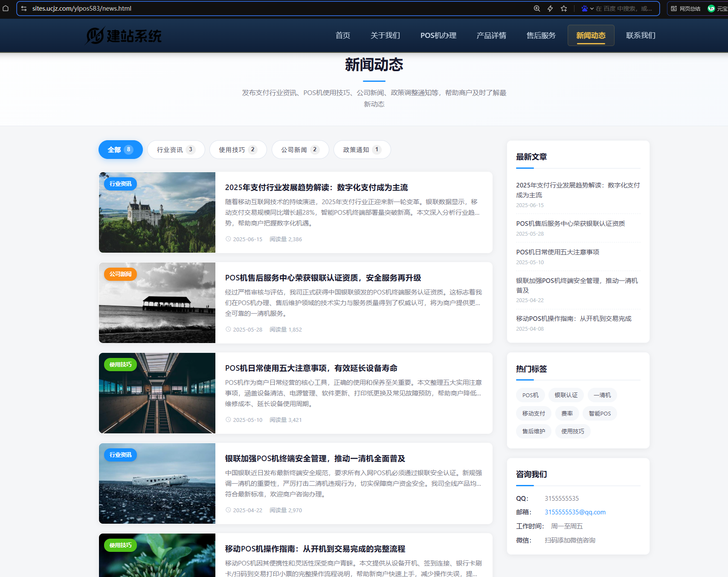Open article 2025年支付行业发展趋势解读 title

[x=316, y=188]
